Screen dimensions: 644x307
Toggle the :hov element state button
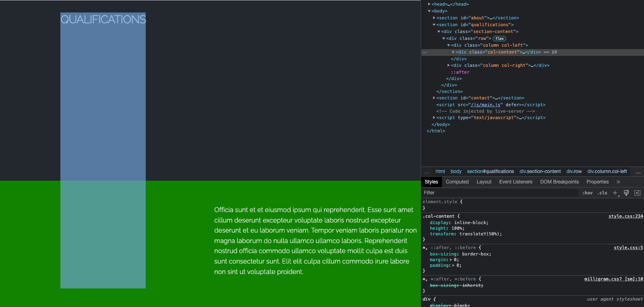[587, 193]
